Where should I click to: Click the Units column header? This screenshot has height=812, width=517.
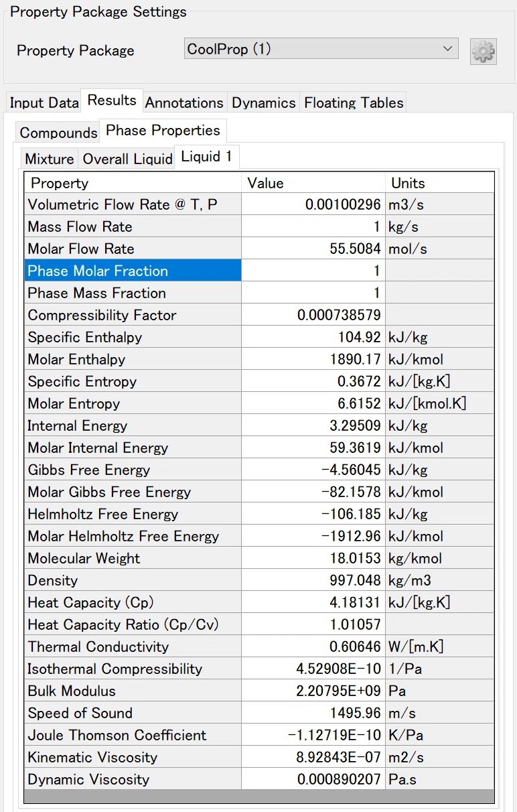[439, 183]
